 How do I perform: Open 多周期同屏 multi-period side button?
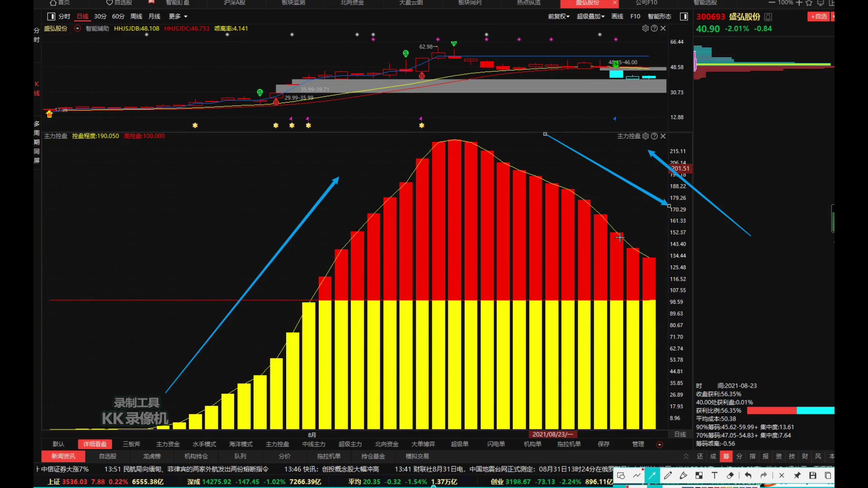[x=37, y=142]
